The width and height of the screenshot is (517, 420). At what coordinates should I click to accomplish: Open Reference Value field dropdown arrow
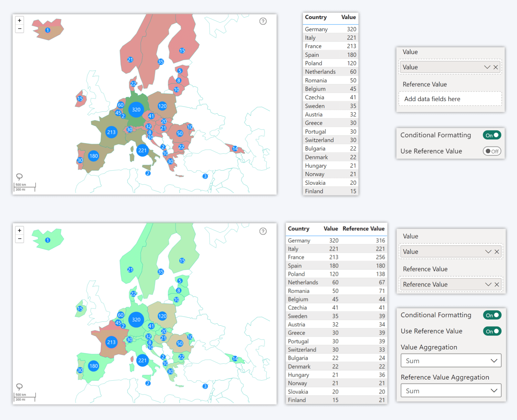(x=488, y=284)
